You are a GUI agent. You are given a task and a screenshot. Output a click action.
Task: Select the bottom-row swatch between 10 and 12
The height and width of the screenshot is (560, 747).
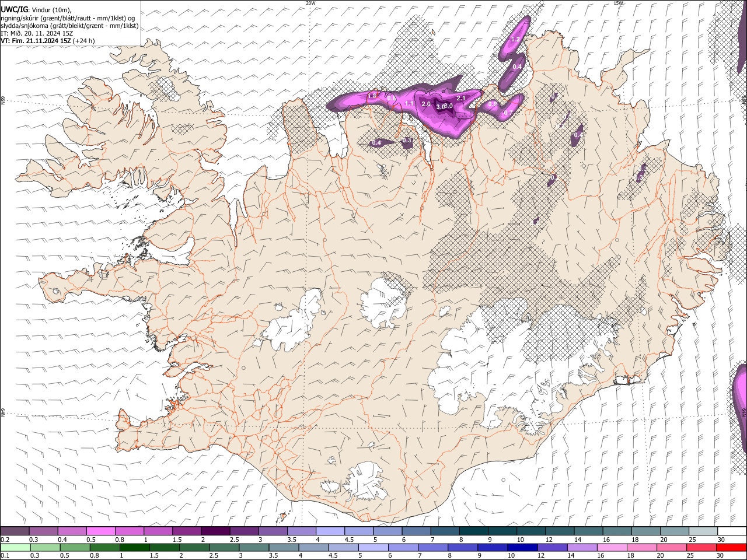[x=522, y=547]
